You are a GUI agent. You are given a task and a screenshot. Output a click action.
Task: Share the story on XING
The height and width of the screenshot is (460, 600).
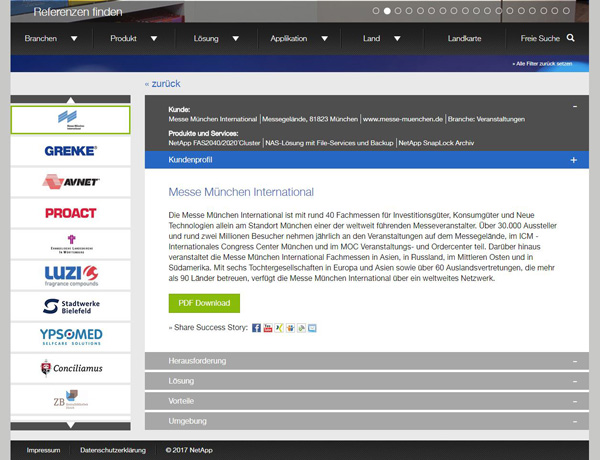pos(279,328)
